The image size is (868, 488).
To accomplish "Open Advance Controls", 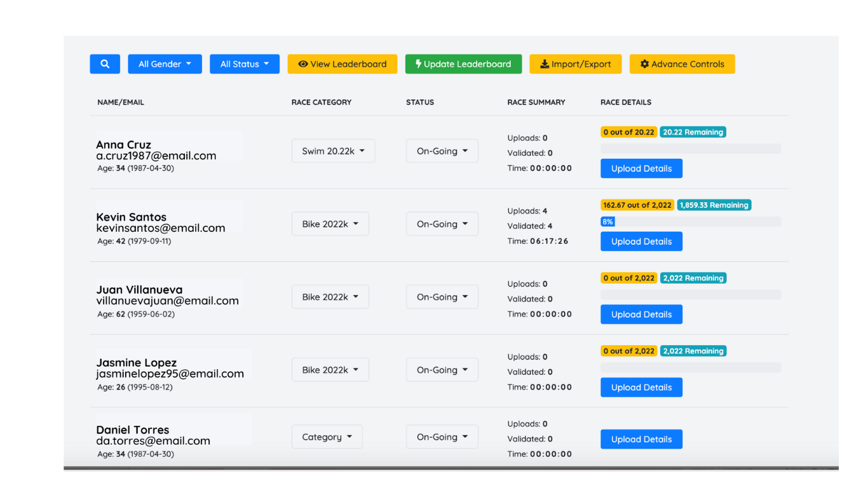I will click(x=682, y=64).
